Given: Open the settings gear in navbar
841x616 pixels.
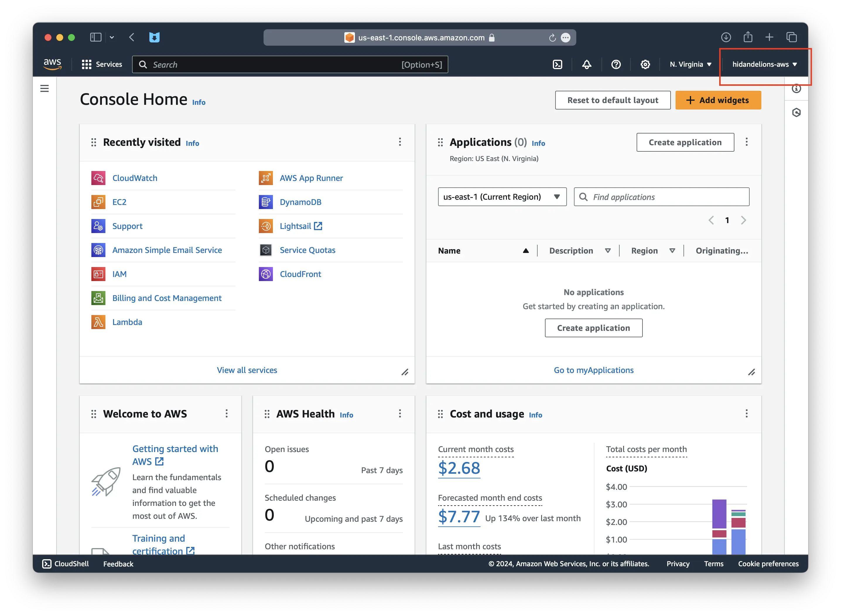Looking at the screenshot, I should (645, 64).
